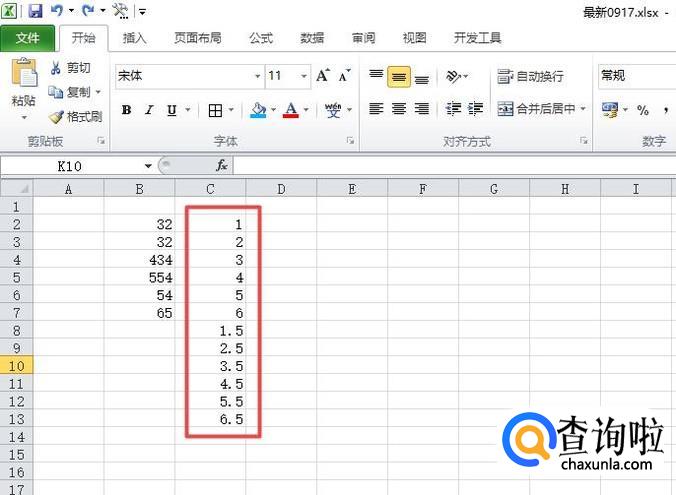Click the Copy icon in clipboard group

coord(56,92)
